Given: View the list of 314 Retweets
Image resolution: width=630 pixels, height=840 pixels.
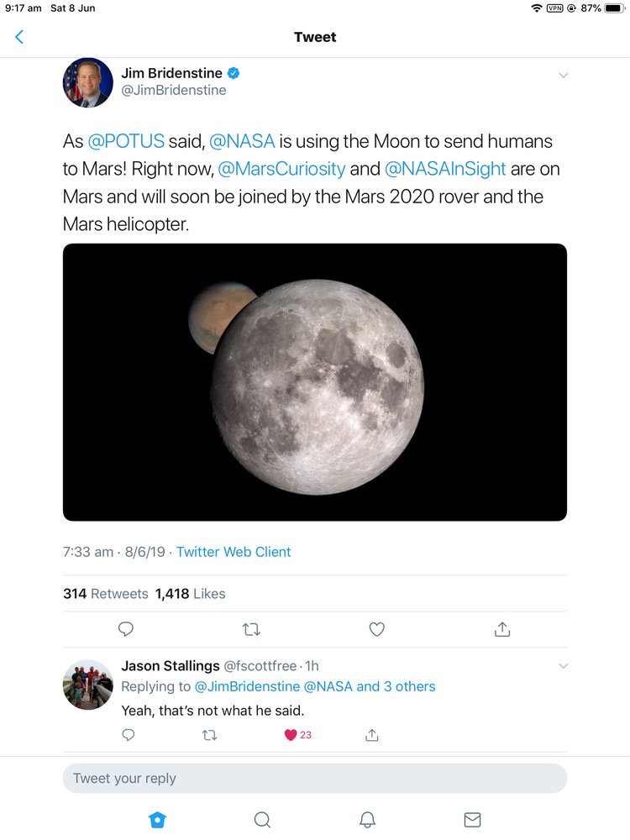Looking at the screenshot, I should click(105, 594).
